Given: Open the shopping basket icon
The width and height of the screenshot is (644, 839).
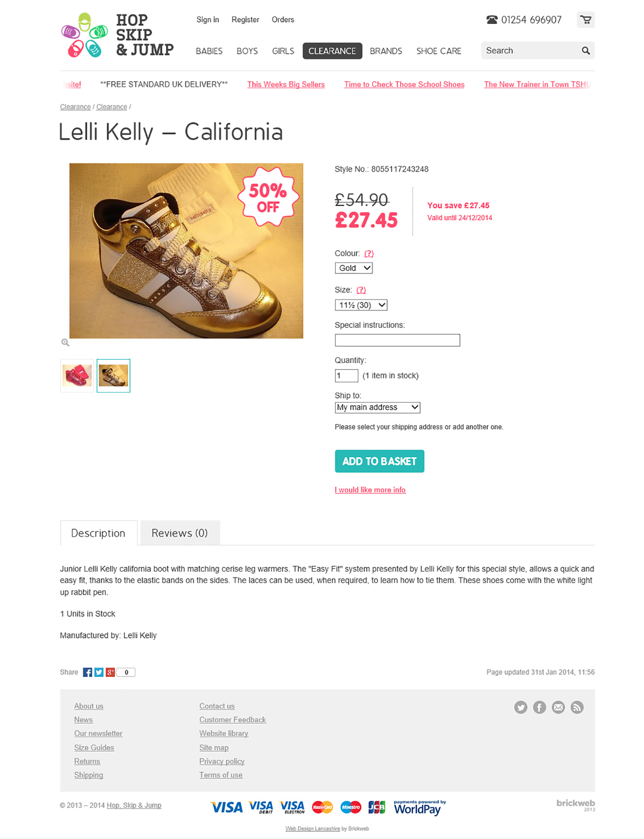Looking at the screenshot, I should (x=586, y=20).
